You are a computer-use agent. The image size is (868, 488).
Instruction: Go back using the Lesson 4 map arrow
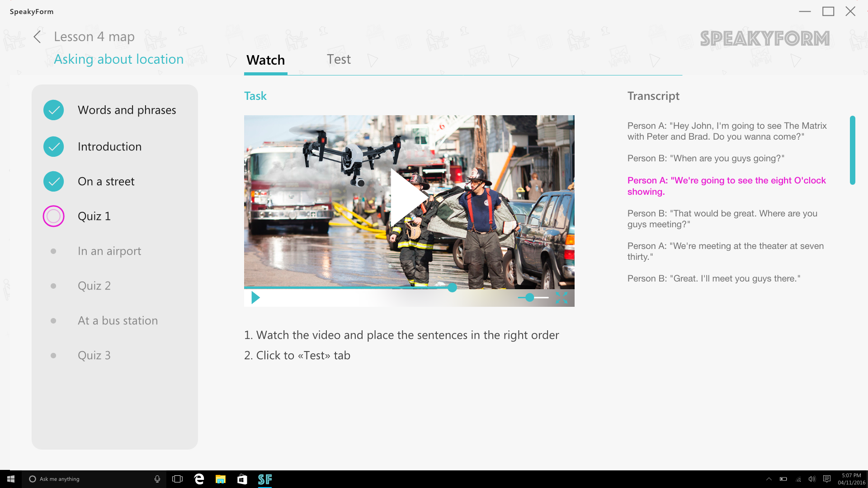[38, 37]
